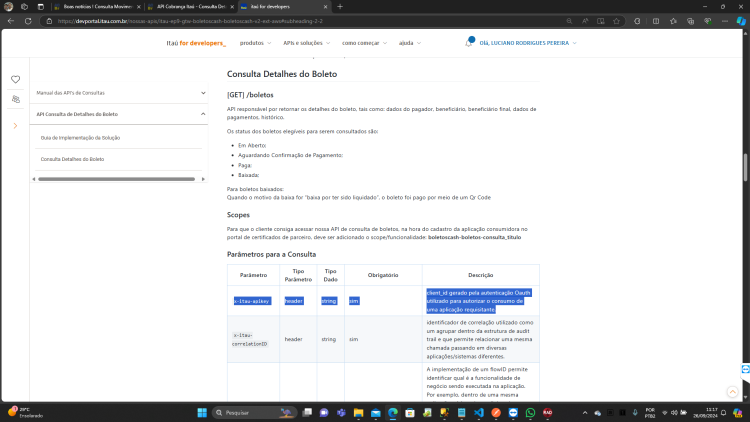This screenshot has width=750, height=422.
Task: Open the "produtos" dropdown menu
Action: pos(255,43)
